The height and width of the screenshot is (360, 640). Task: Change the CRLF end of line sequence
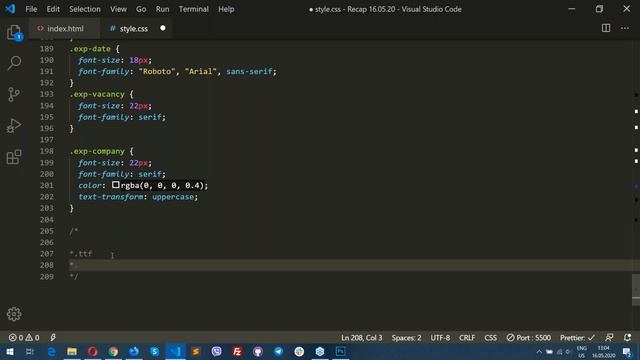click(x=467, y=338)
